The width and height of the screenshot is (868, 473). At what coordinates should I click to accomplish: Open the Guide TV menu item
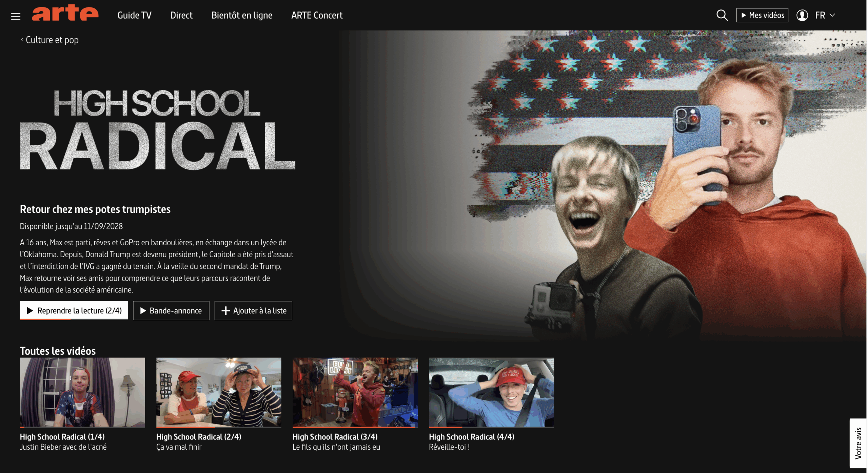134,15
